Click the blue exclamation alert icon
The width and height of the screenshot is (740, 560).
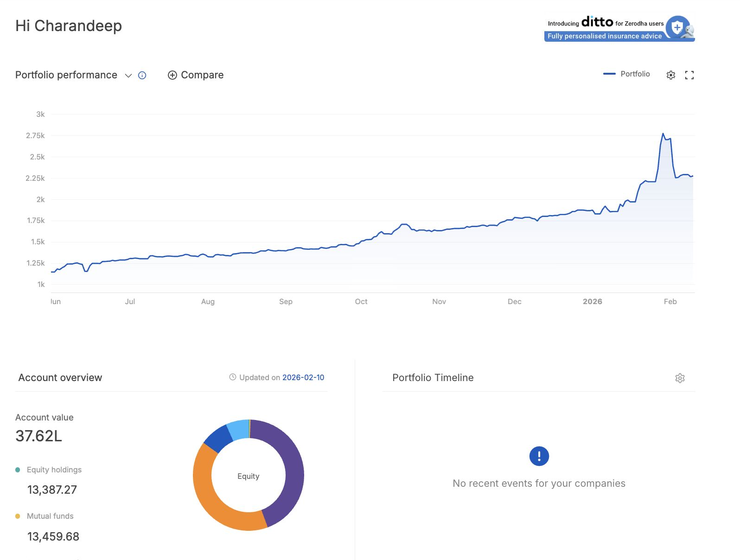pyautogui.click(x=539, y=456)
